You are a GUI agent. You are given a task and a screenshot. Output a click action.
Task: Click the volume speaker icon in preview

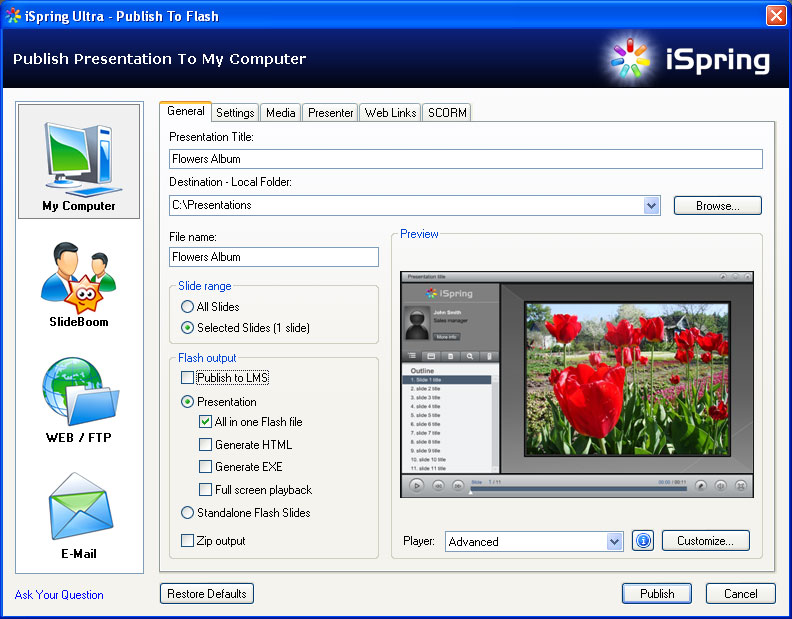click(720, 486)
